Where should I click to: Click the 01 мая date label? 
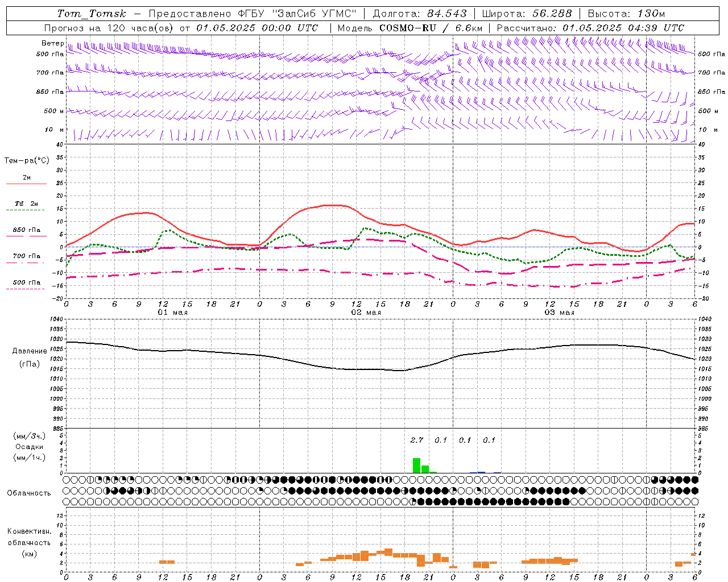point(173,313)
